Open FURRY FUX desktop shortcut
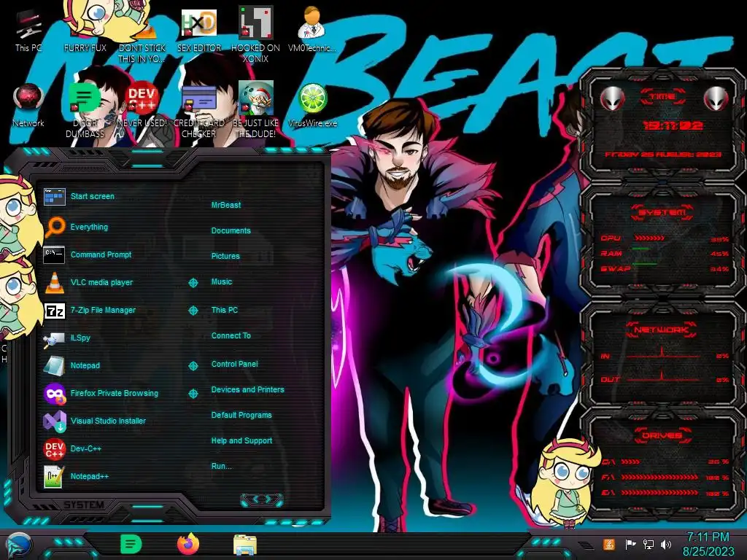This screenshot has width=747, height=560. point(85,28)
